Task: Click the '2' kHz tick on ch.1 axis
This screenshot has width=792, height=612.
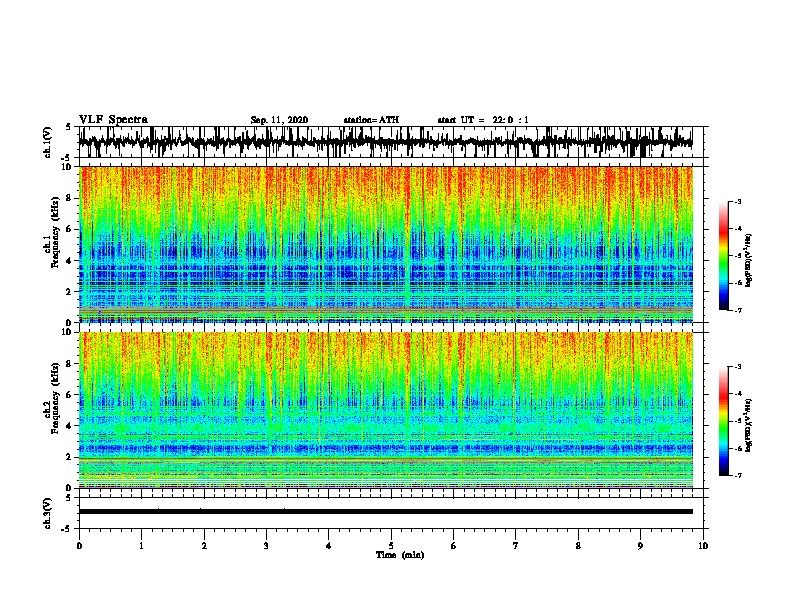Action: pyautogui.click(x=70, y=291)
